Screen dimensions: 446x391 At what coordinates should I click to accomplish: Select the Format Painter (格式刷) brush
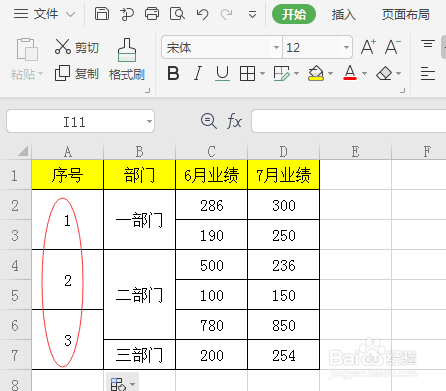point(127,59)
